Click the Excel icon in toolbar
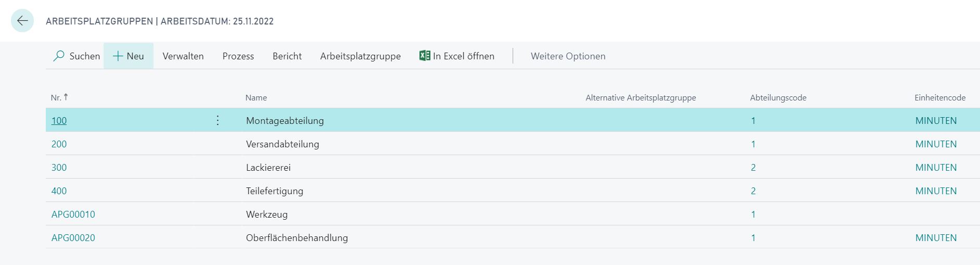This screenshot has width=980, height=265. (425, 56)
